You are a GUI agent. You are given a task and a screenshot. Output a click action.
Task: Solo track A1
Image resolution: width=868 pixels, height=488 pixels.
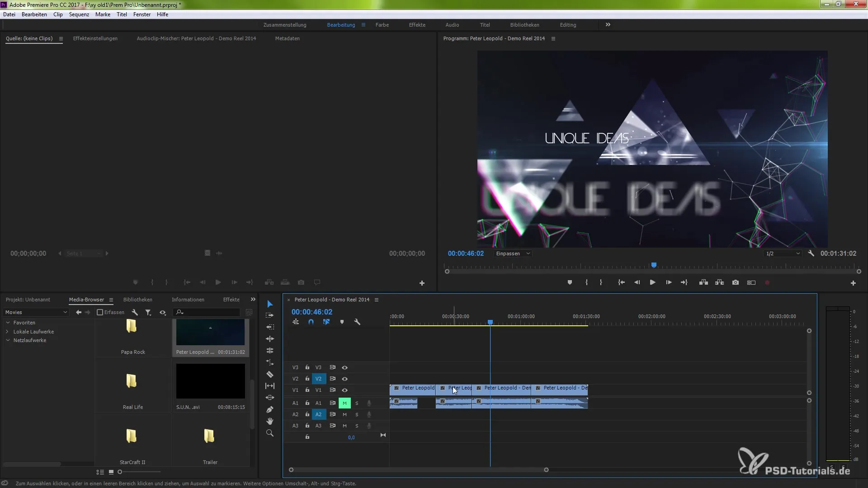(x=357, y=403)
